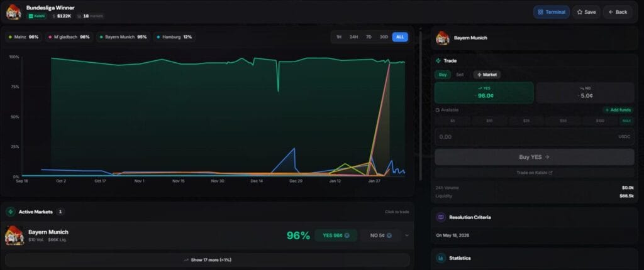
Task: Click the Statistics bar chart icon
Action: point(441,258)
